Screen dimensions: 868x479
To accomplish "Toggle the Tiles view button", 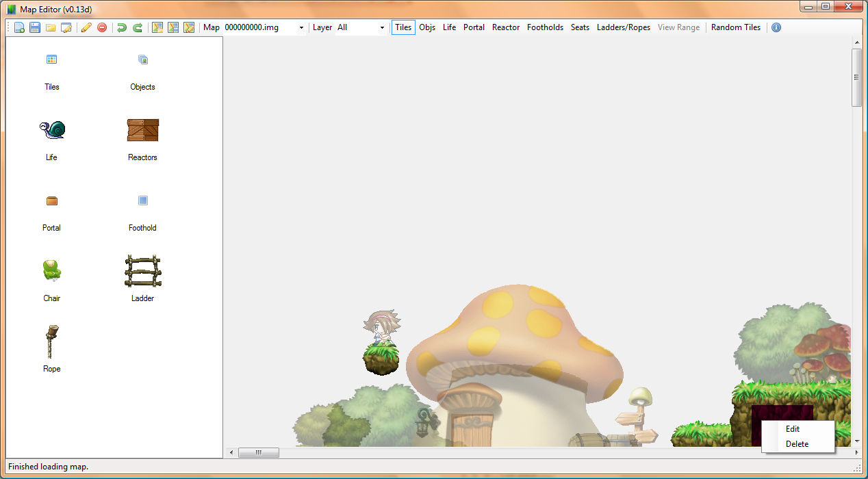I will pos(403,27).
